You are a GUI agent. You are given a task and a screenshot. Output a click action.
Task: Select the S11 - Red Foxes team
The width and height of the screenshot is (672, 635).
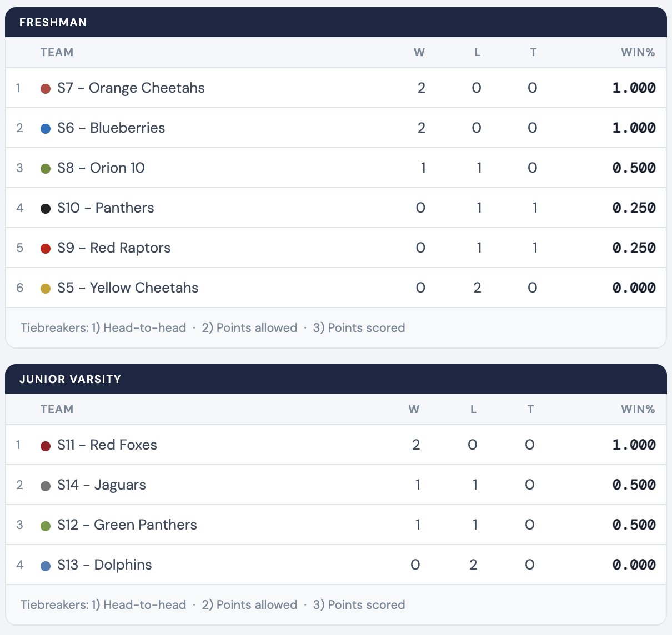coord(107,445)
